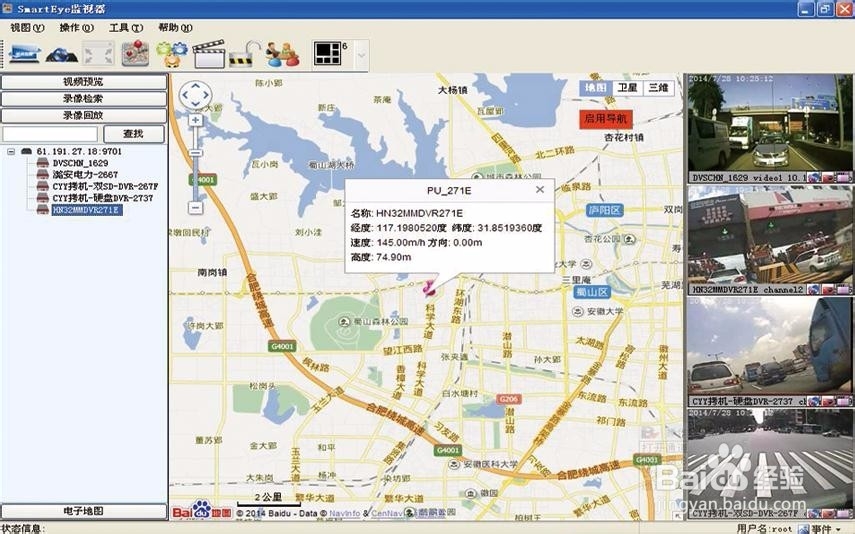Click the 高度: 74.90m text in popup
855x534 pixels.
click(381, 257)
